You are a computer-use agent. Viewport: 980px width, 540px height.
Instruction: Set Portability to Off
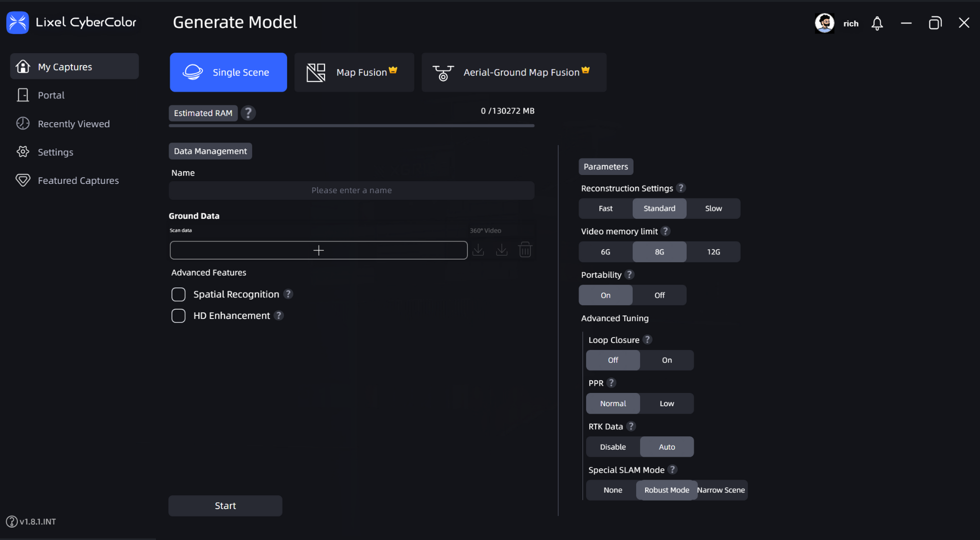(659, 295)
